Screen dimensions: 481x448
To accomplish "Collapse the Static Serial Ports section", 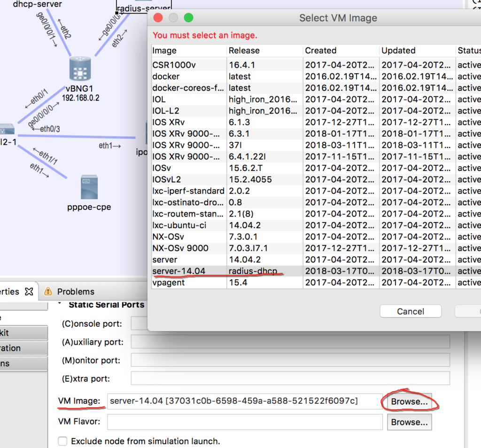I will coord(60,304).
